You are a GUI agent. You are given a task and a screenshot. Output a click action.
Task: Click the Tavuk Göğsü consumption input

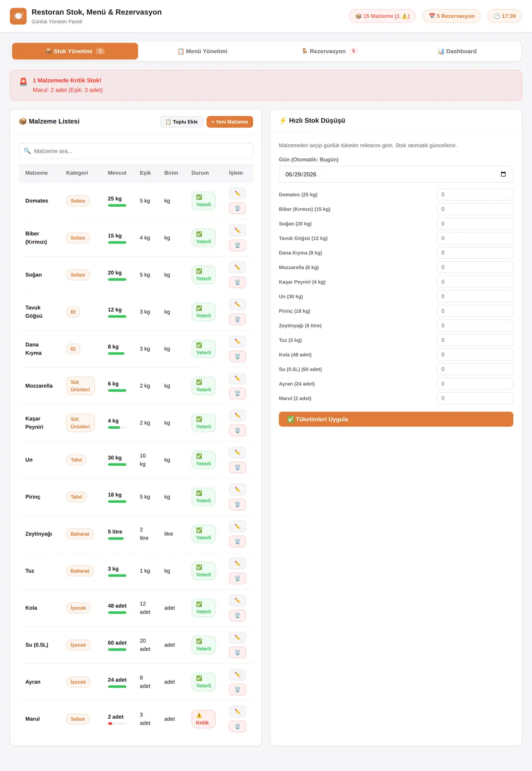click(475, 238)
